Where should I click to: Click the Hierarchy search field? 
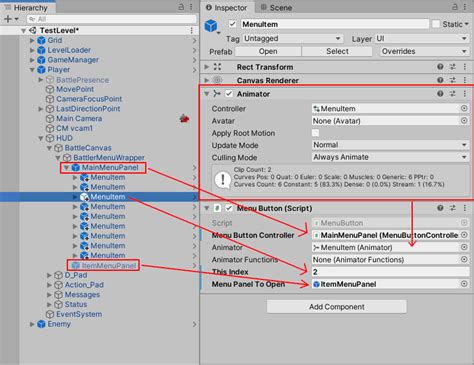pos(112,19)
